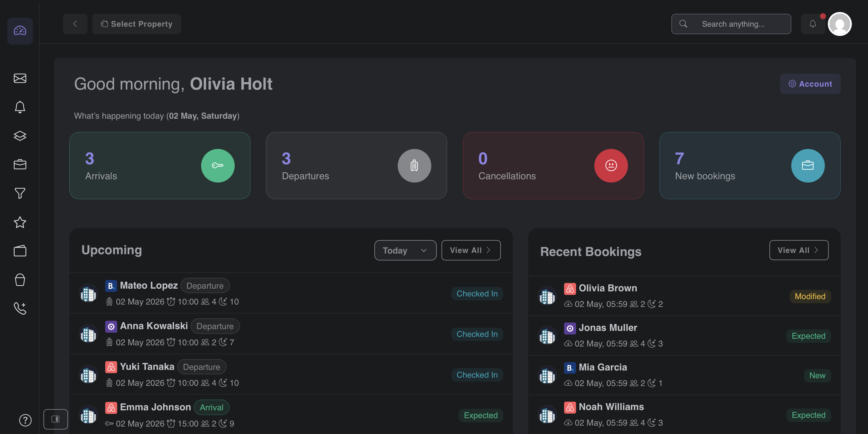868x434 pixels.
Task: Open the user profile avatar
Action: [840, 24]
